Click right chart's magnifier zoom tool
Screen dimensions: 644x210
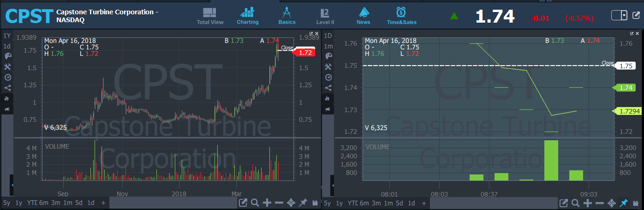pos(576,203)
